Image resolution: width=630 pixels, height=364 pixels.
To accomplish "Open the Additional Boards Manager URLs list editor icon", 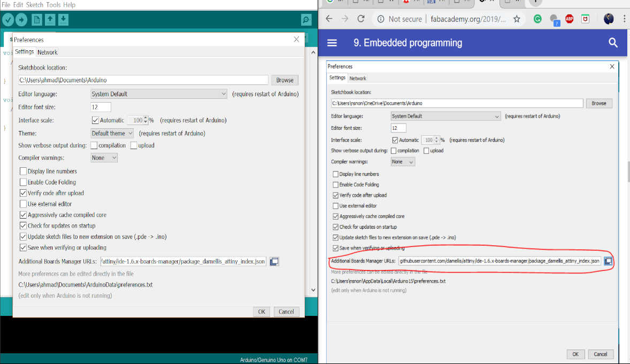I will [274, 261].
